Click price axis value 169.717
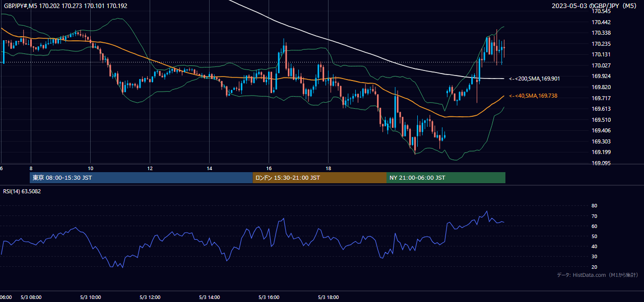The width and height of the screenshot is (644, 302). [601, 98]
